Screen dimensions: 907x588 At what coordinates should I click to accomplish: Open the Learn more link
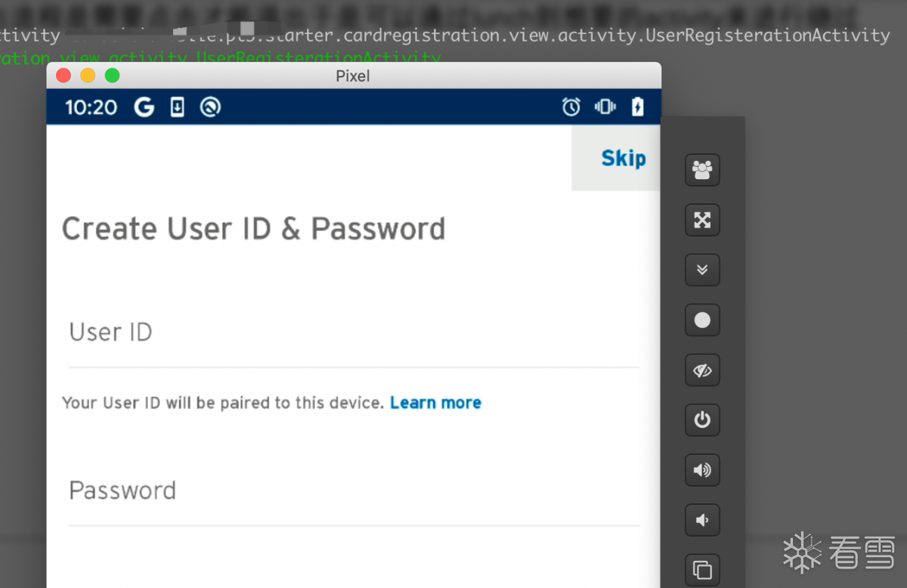(435, 403)
